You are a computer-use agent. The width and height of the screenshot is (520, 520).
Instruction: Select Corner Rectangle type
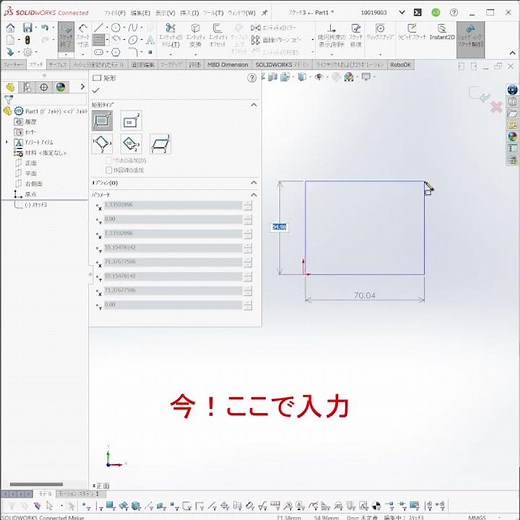tap(102, 121)
